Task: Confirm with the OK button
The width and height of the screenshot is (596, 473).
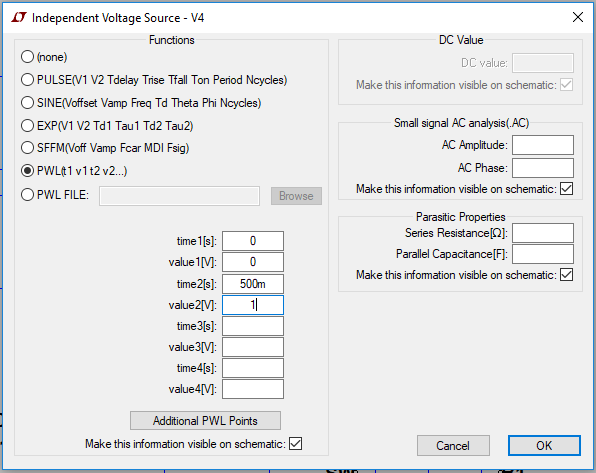Action: click(x=544, y=445)
